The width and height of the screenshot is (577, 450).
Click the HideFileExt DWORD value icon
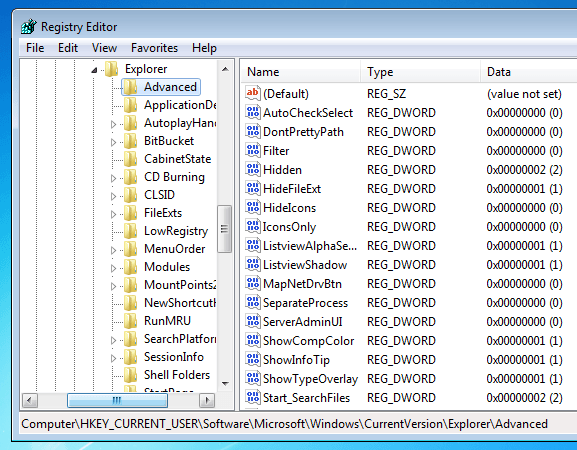pos(253,188)
